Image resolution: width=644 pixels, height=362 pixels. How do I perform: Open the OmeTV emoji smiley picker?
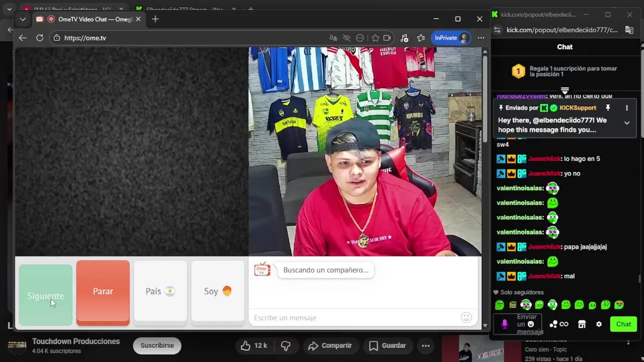466,317
